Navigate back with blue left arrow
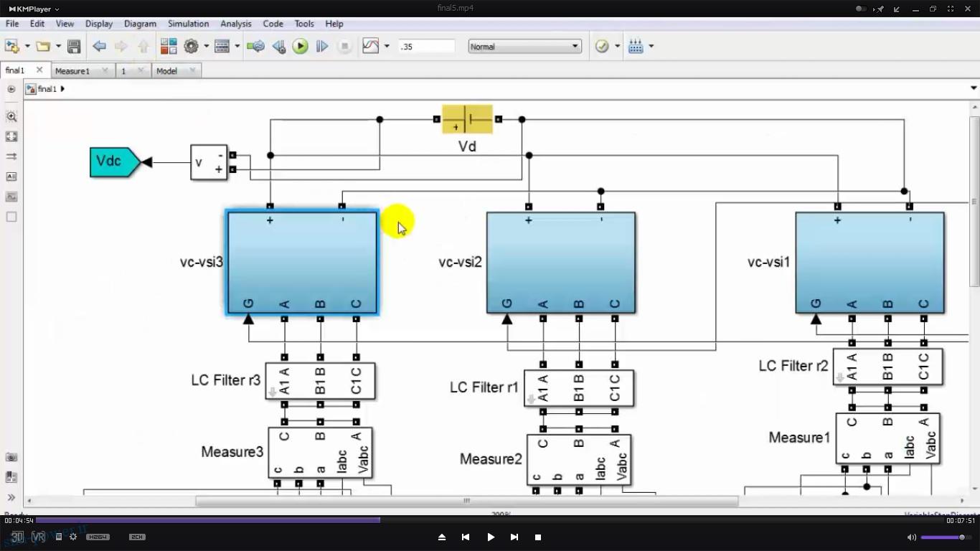Viewport: 980px width, 551px height. (x=99, y=46)
